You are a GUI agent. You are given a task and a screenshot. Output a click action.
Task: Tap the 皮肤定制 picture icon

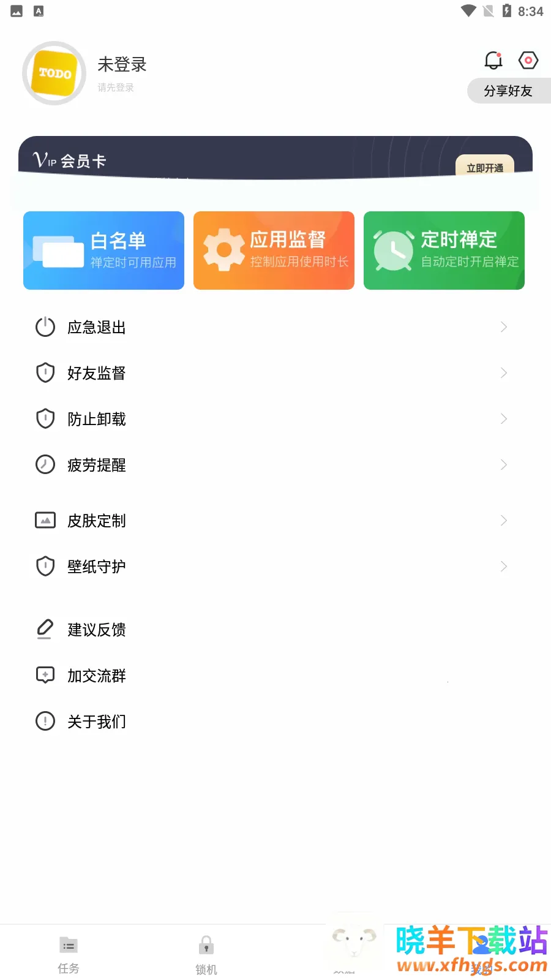45,521
